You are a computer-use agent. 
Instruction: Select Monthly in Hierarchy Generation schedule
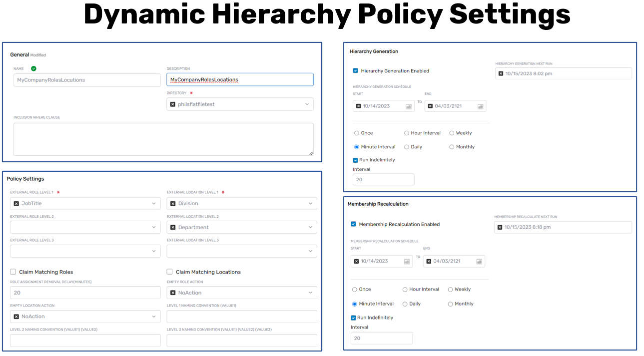[452, 147]
